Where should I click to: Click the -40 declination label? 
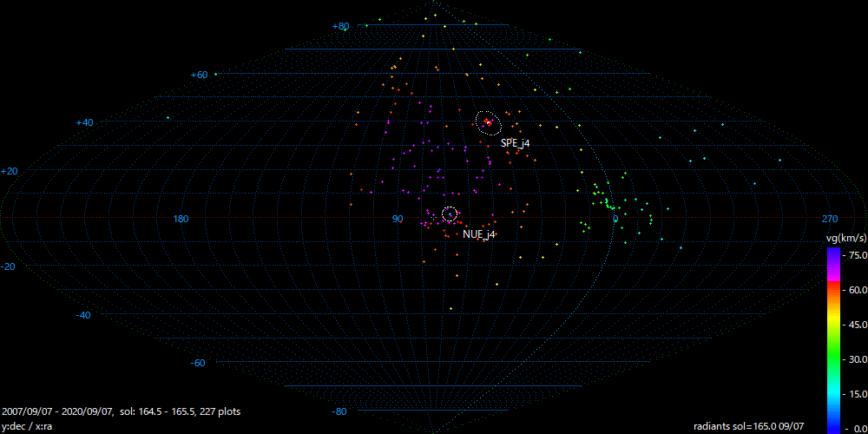[83, 315]
